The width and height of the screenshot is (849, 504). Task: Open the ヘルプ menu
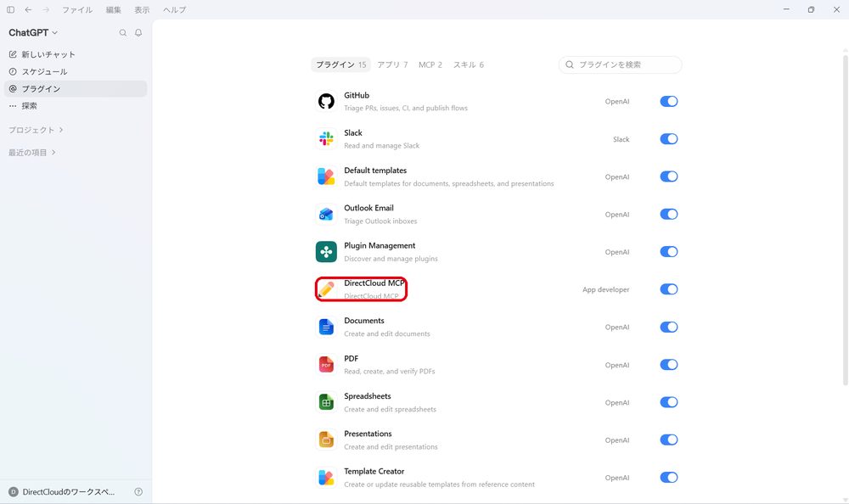[x=174, y=9]
